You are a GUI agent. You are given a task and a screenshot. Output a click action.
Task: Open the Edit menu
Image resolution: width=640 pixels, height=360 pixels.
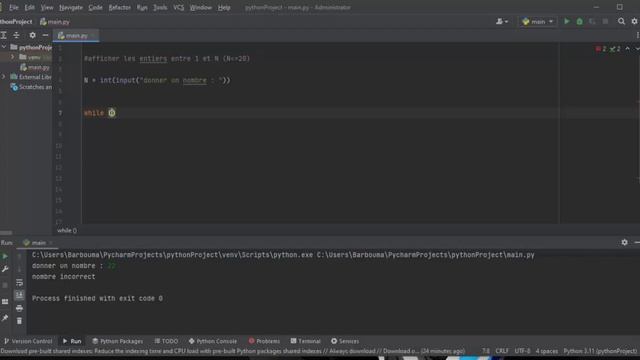29,7
